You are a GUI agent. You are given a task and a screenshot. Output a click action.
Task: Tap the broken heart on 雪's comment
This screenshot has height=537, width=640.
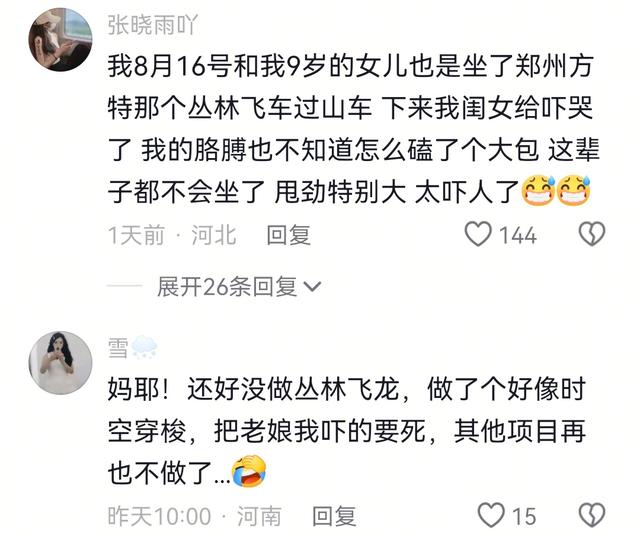click(x=592, y=515)
